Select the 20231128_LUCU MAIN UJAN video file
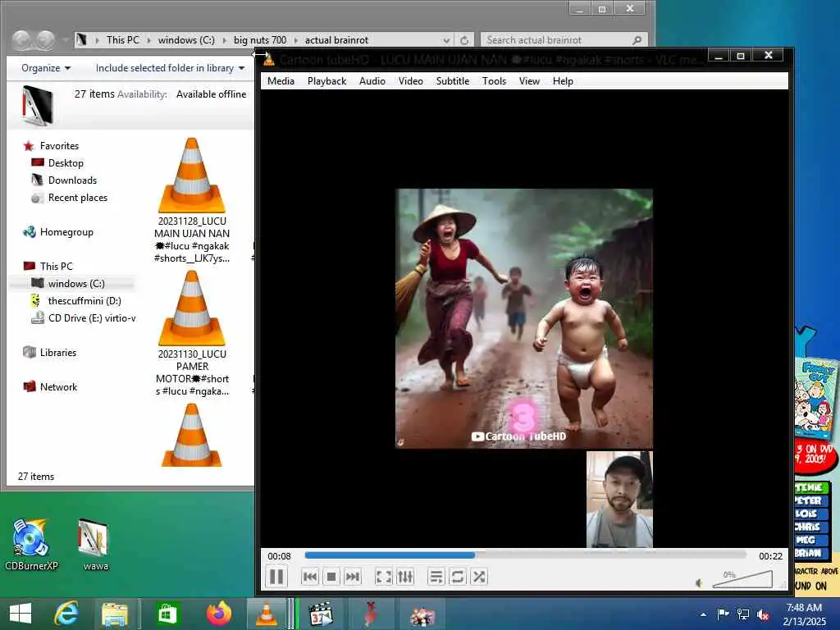Viewport: 840px width, 630px height. [192, 200]
